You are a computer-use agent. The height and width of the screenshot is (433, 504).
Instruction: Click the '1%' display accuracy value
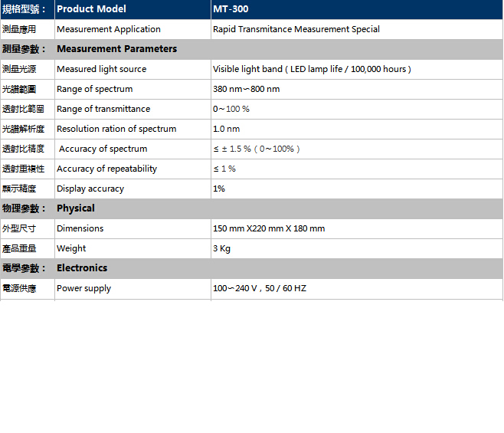pyautogui.click(x=219, y=189)
